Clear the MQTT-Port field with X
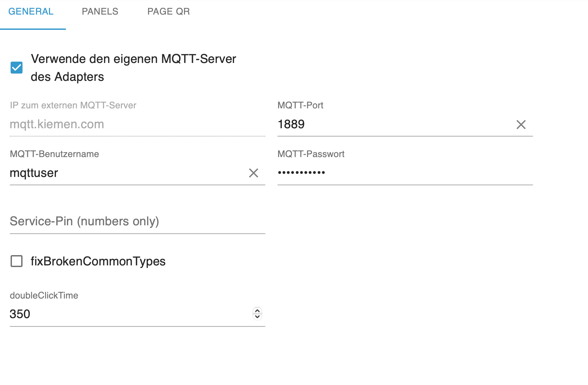Screen dimensions: 588x385 [521, 125]
